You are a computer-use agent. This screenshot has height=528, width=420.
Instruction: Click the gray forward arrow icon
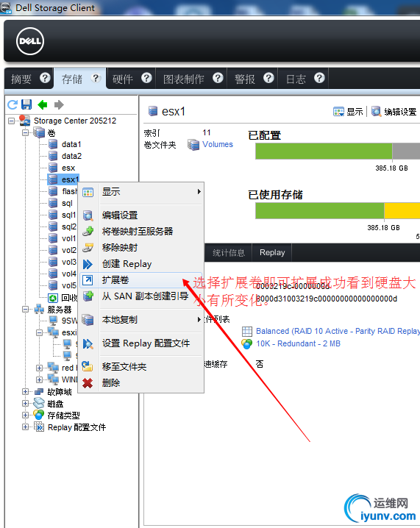[x=59, y=104]
